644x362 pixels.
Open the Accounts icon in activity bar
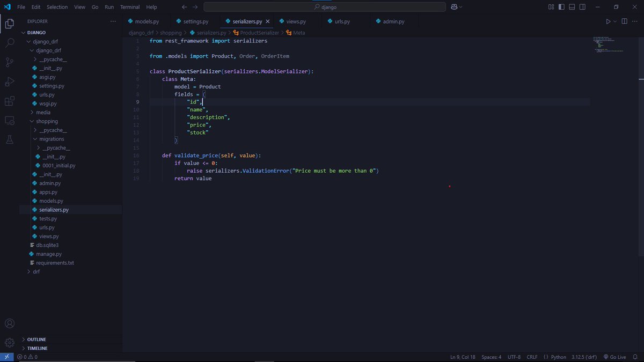tap(9, 323)
